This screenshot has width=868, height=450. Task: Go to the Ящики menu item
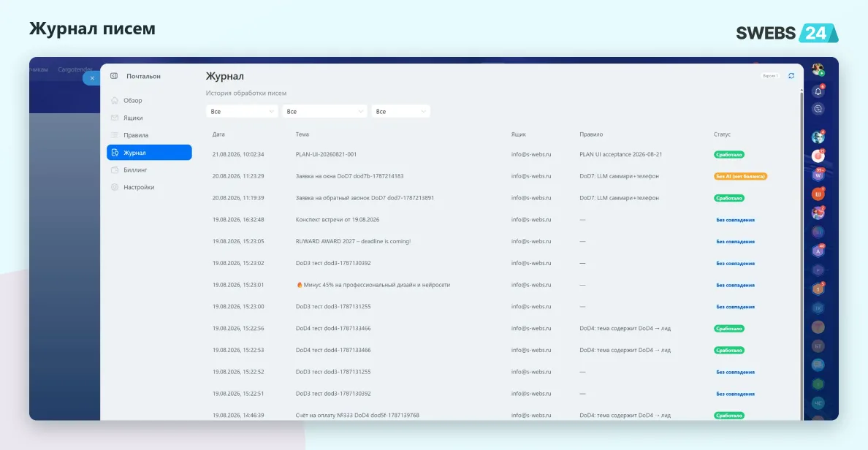pyautogui.click(x=149, y=118)
